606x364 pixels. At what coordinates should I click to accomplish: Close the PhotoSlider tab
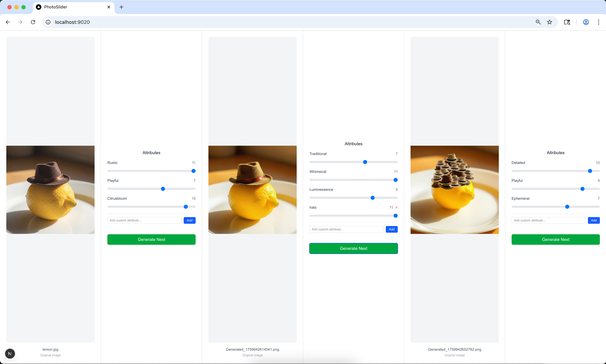[x=109, y=7]
